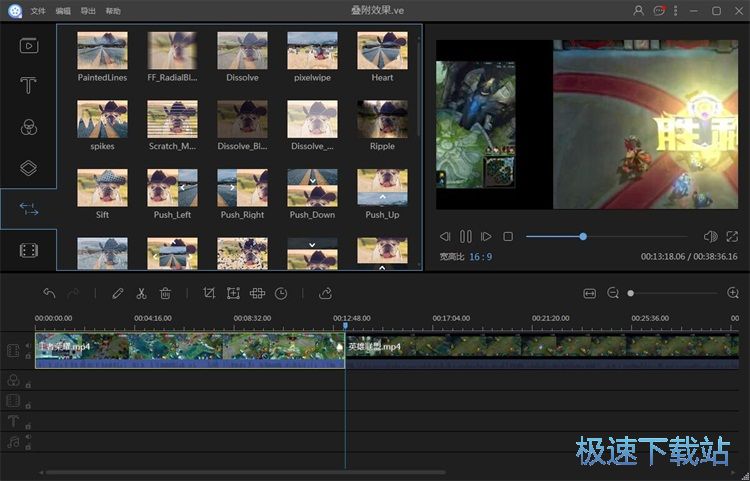Redo the action in timeline toolbar
Viewport: 750px width, 481px height.
click(x=73, y=293)
